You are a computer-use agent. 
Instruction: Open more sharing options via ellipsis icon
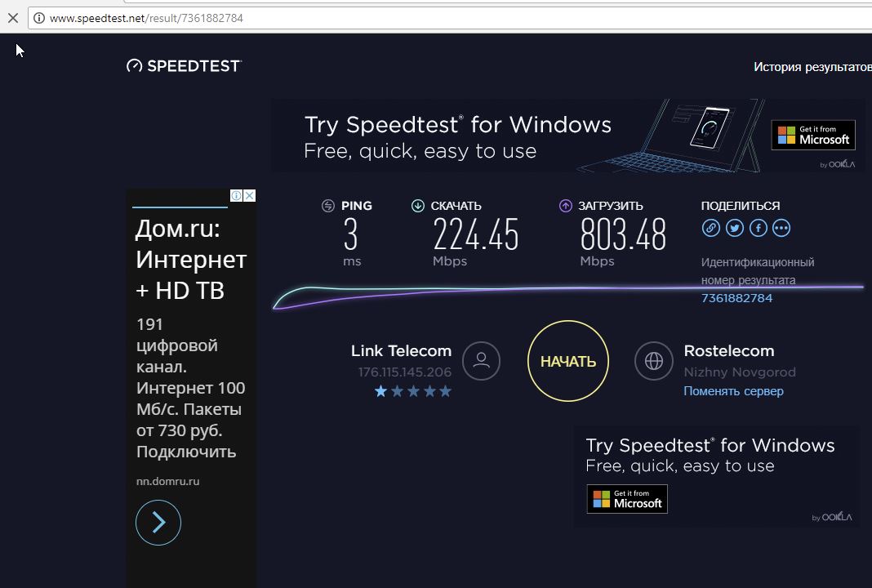[781, 228]
